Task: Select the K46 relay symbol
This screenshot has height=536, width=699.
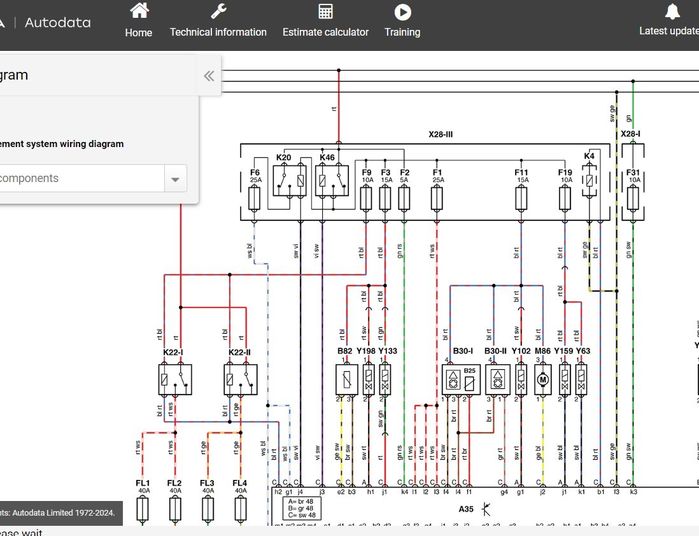Action: point(332,180)
